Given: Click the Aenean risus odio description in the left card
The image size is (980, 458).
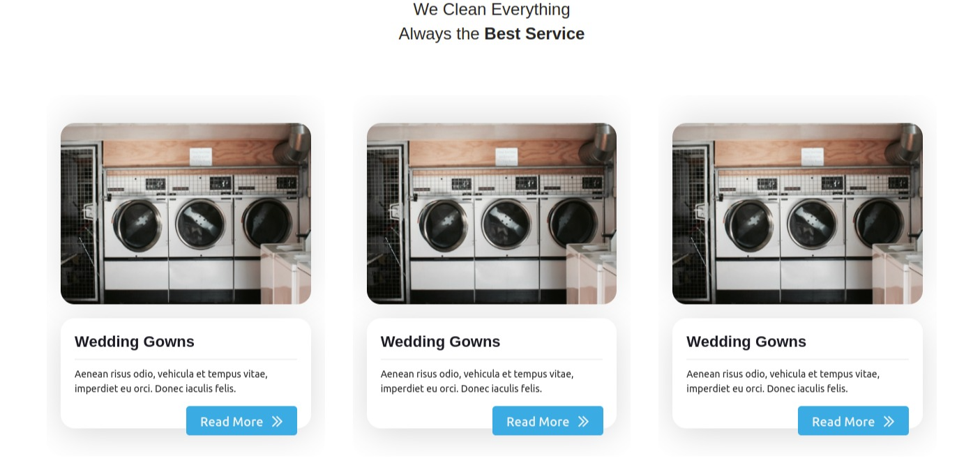Looking at the screenshot, I should (x=171, y=381).
